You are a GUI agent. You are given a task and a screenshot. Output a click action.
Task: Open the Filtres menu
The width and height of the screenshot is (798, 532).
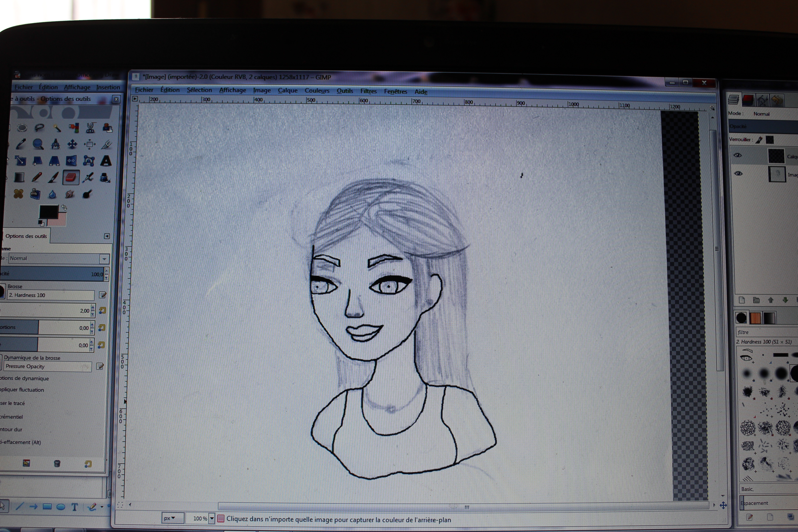point(368,91)
